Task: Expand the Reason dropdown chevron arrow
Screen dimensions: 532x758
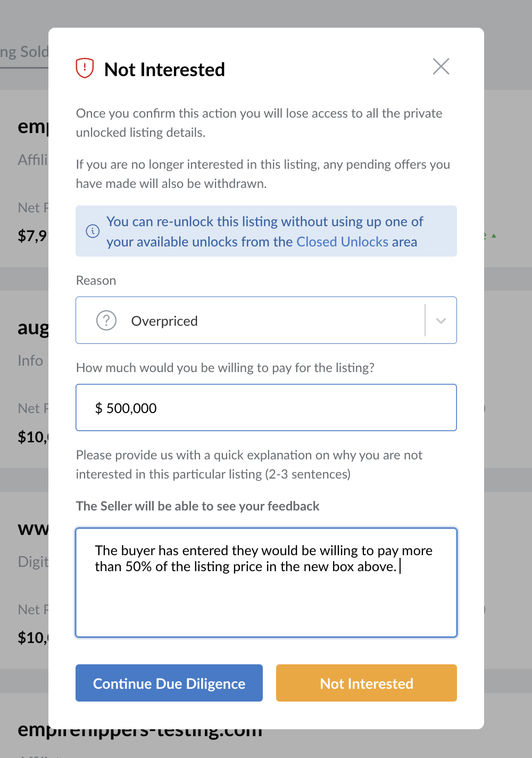Action: coord(441,320)
